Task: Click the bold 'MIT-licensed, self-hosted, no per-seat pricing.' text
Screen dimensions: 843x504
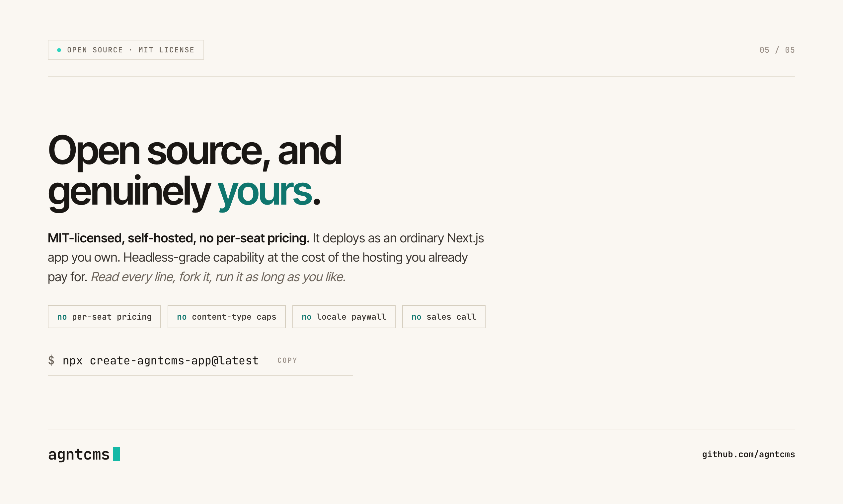Action: click(x=179, y=238)
